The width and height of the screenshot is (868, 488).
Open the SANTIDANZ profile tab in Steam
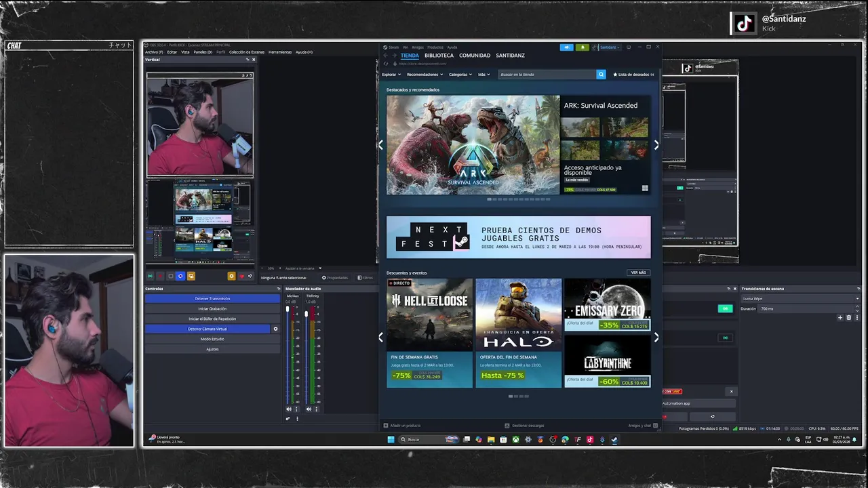510,56
